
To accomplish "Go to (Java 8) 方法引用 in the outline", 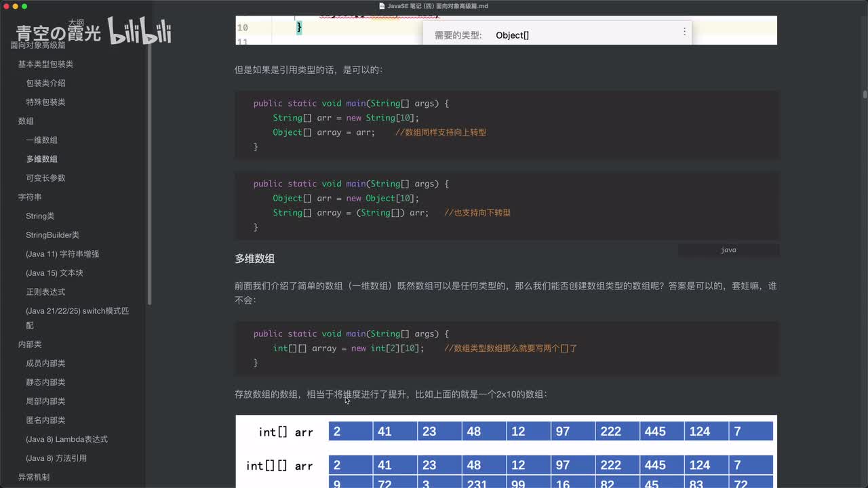I will 56,458.
